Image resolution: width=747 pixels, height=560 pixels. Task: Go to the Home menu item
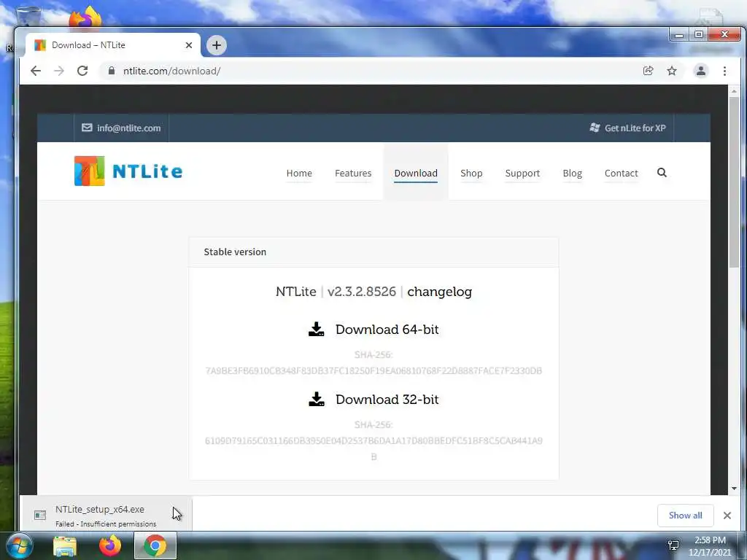tap(299, 174)
